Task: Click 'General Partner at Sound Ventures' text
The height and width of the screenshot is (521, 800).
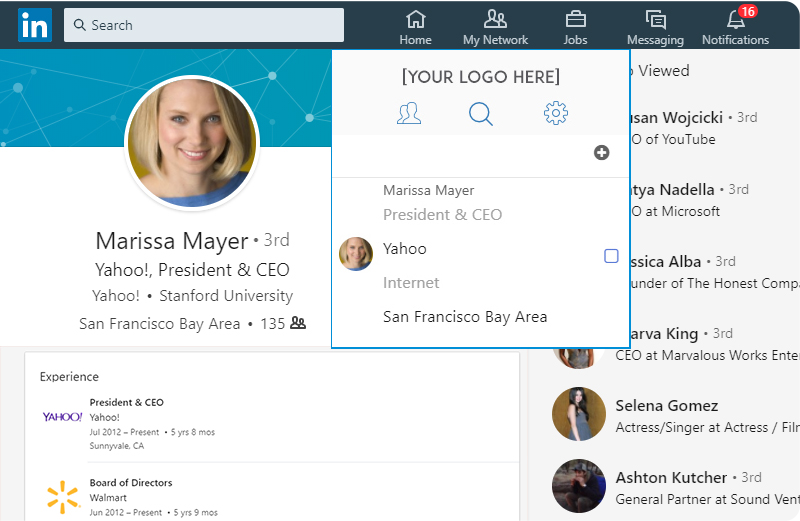Action: (x=707, y=499)
